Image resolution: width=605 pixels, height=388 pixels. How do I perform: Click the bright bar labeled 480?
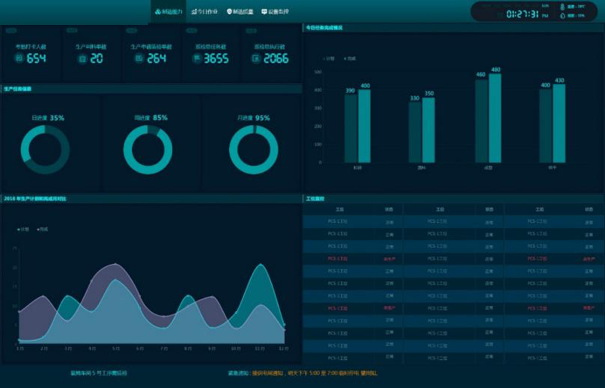495,118
